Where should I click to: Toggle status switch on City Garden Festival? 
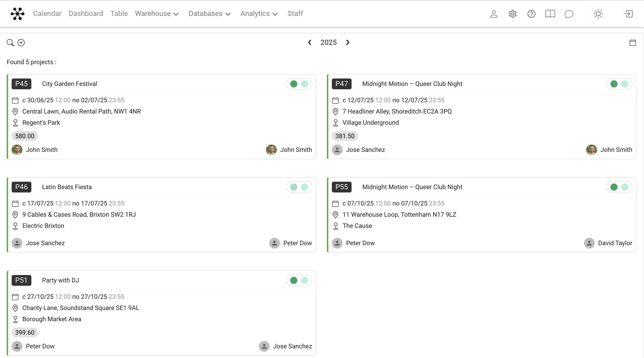299,84
